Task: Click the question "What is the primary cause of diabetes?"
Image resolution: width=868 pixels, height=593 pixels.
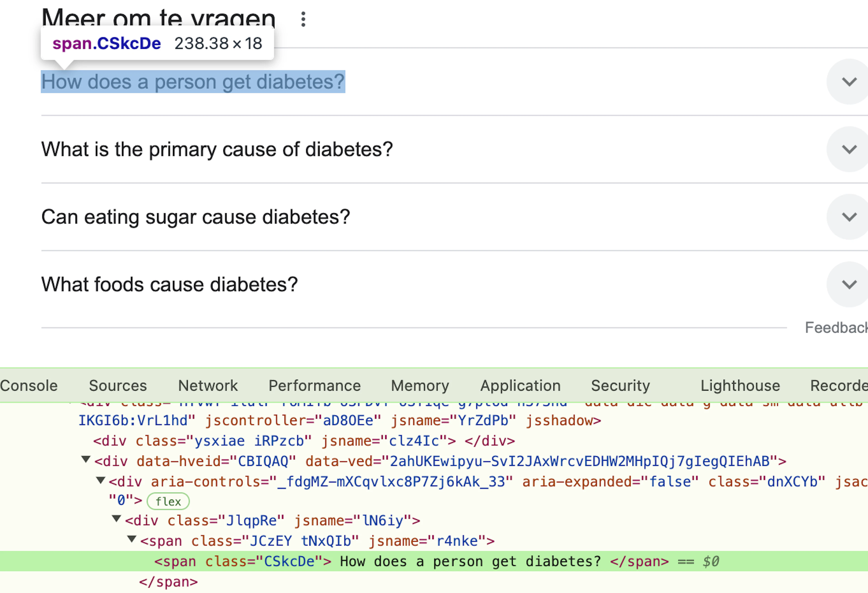Action: (x=217, y=149)
